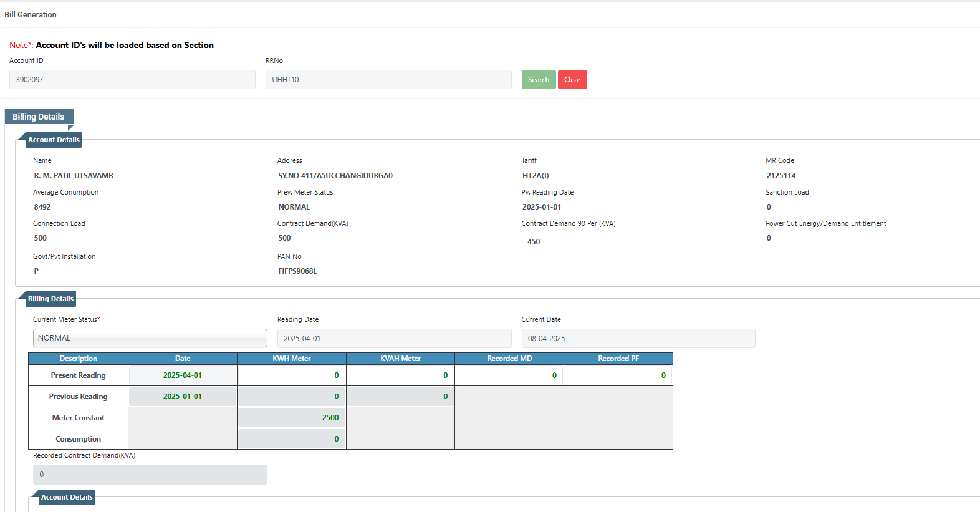Edit Present Reading KWH Meter cell

(291, 375)
